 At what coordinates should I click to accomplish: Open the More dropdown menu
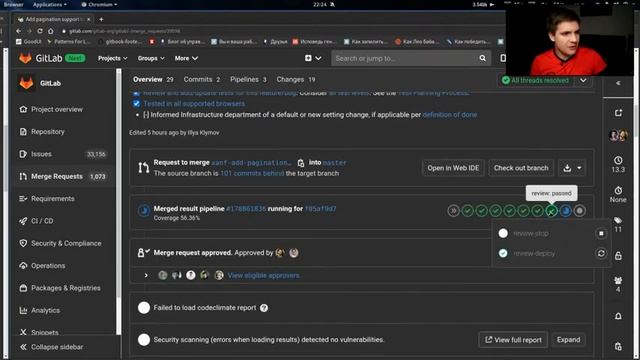tap(186, 58)
